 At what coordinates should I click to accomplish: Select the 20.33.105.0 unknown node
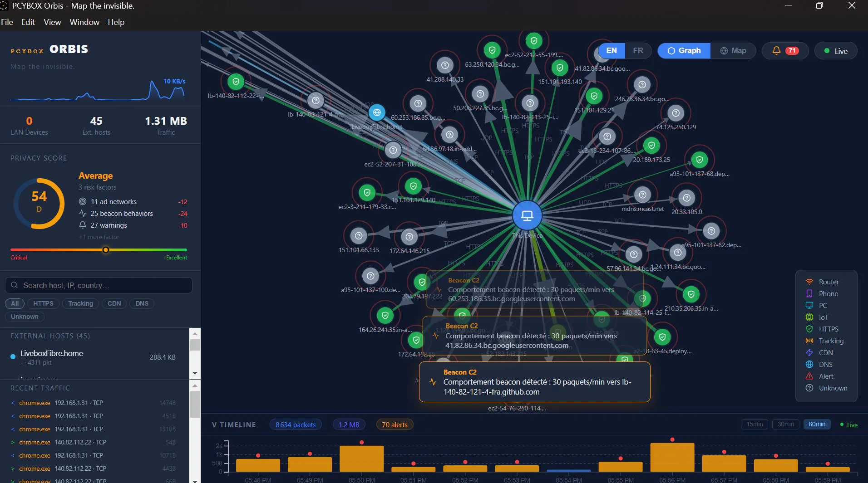click(686, 198)
